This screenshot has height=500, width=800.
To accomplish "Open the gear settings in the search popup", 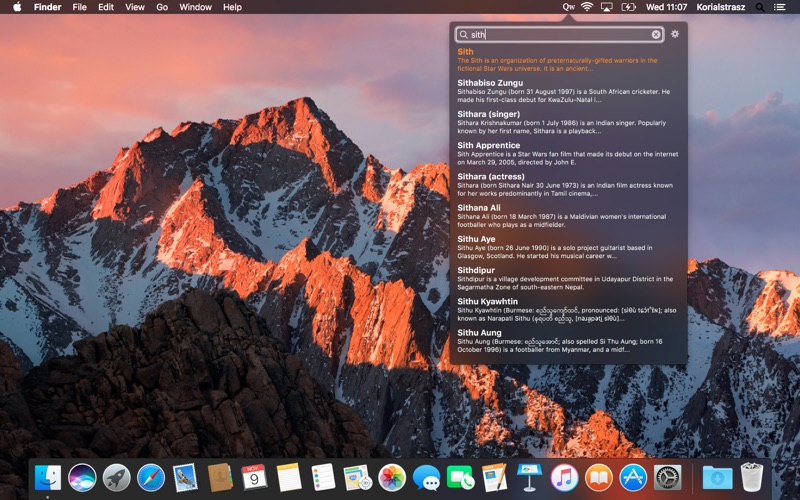I will point(675,34).
